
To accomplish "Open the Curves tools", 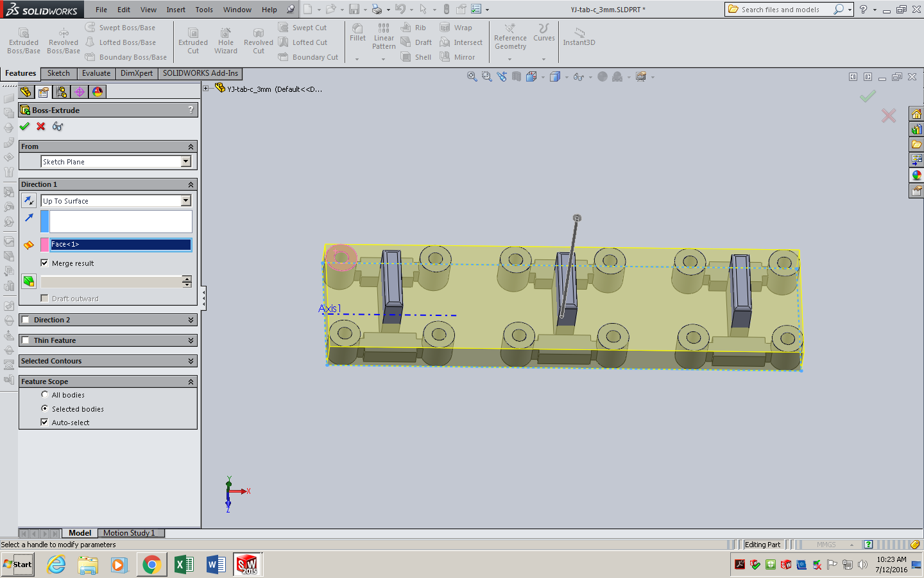I will (544, 33).
